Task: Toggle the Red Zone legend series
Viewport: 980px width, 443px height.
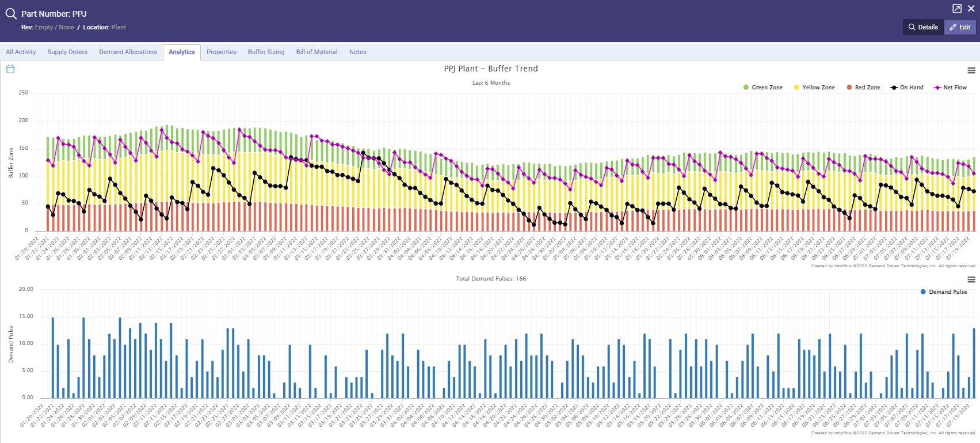Action: [x=864, y=88]
